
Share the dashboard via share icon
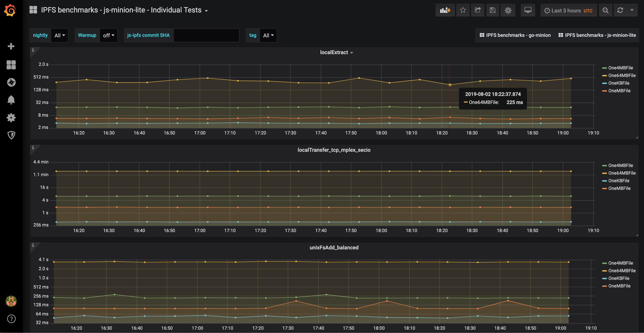tap(478, 10)
